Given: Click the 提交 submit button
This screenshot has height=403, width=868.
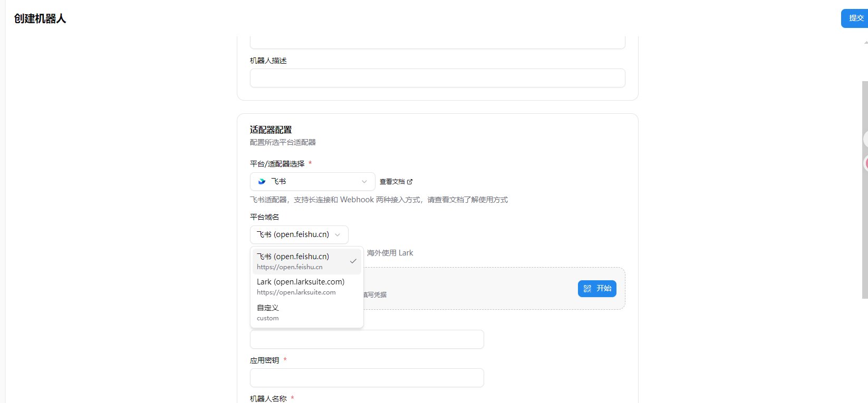Looking at the screenshot, I should coord(854,18).
